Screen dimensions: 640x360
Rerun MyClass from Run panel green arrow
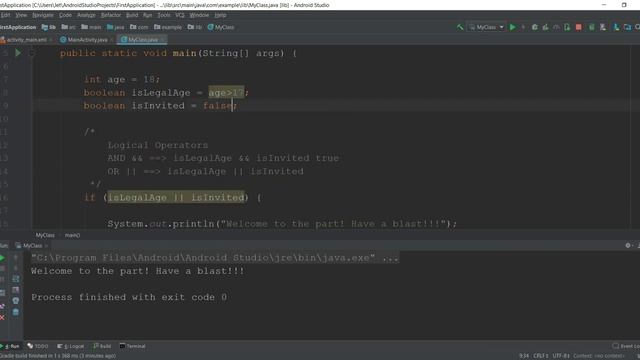[3, 258]
